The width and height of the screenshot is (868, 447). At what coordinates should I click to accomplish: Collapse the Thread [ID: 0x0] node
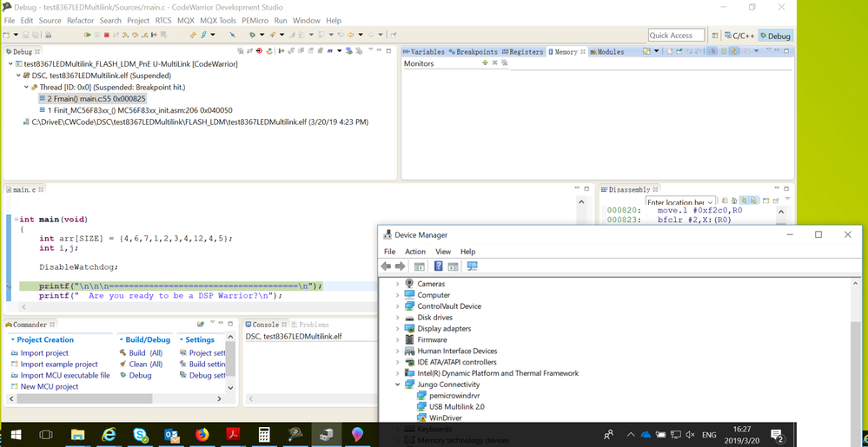(26, 88)
